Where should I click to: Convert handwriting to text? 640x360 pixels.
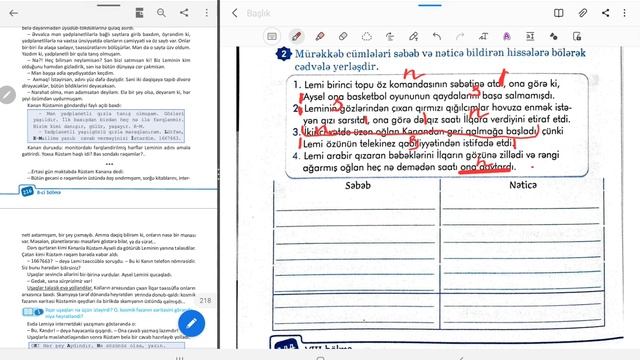[483, 37]
